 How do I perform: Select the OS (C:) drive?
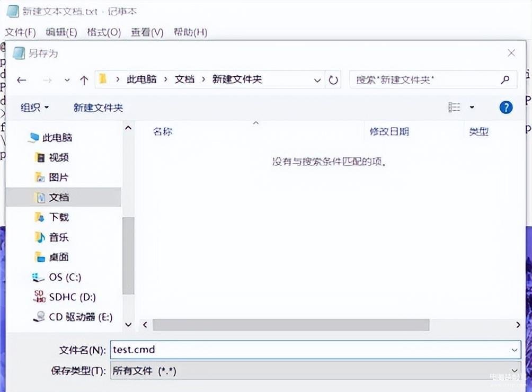click(x=65, y=277)
